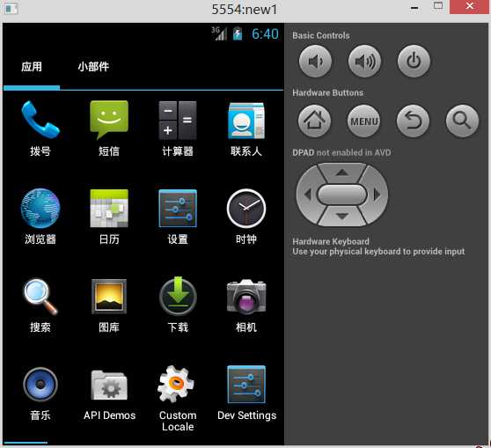This screenshot has width=491, height=448.
Task: Open the Dev Settings app
Action: click(246, 385)
